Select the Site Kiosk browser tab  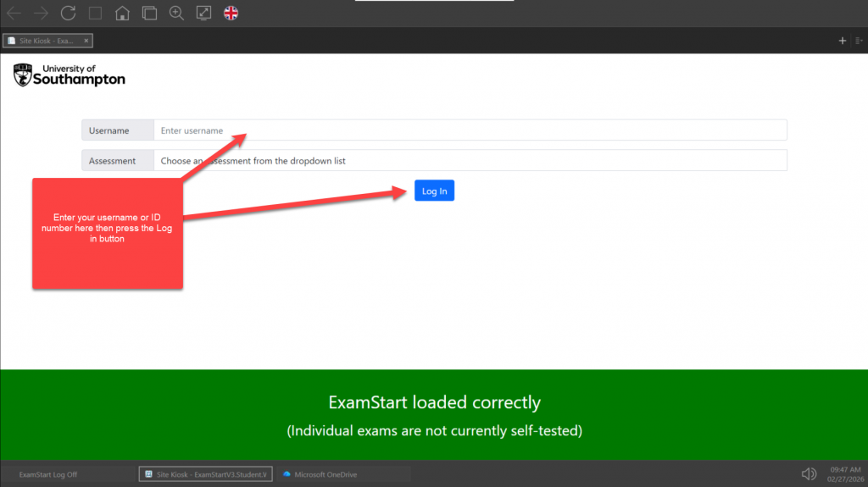[42, 41]
